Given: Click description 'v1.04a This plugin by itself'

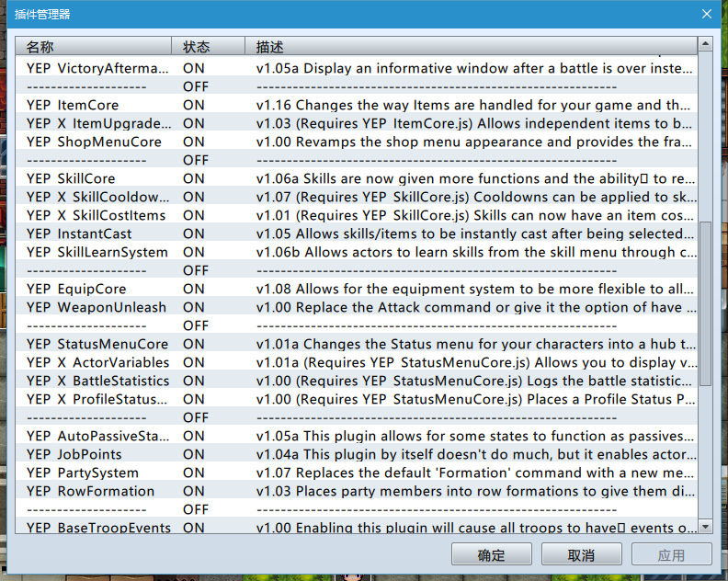Looking at the screenshot, I should (x=476, y=454).
